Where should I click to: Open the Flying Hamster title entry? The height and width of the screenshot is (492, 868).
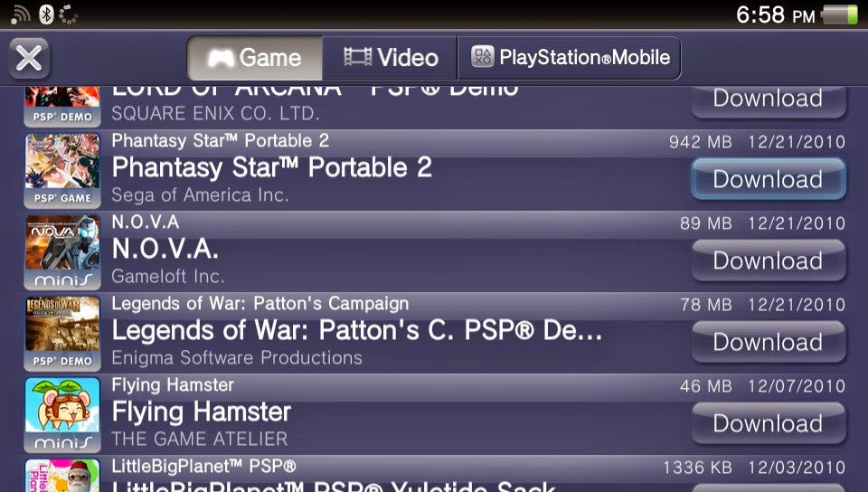[x=202, y=412]
